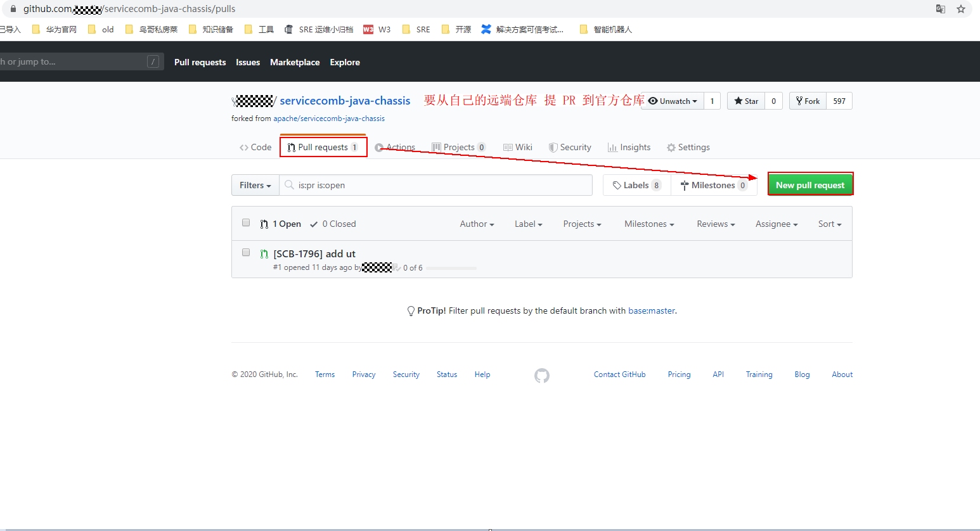Viewport: 980px width, 531px height.
Task: Open the 鸟哥私房菜 bookmark folder
Action: coord(152,29)
